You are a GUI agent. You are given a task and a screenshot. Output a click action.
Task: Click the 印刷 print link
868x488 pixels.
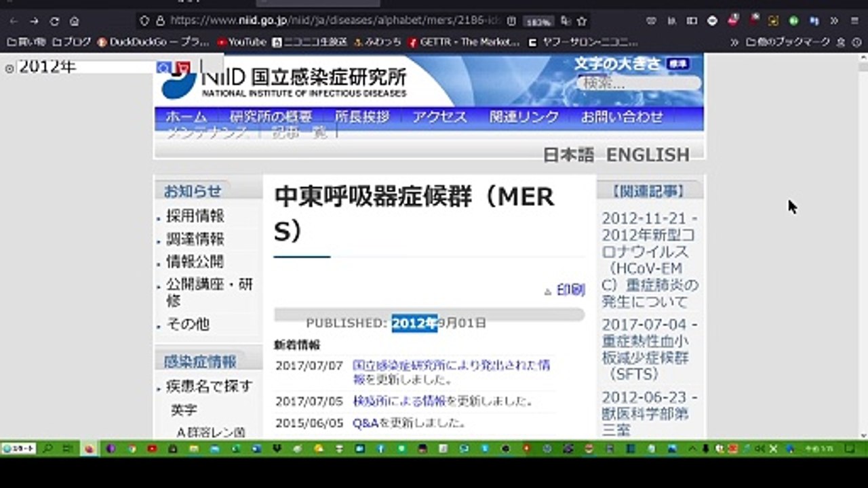click(x=570, y=290)
